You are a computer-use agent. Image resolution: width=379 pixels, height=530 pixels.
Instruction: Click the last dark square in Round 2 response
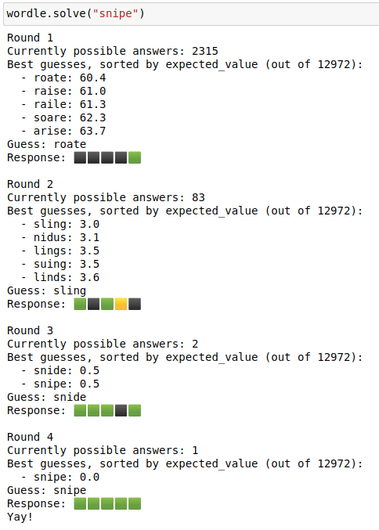135,304
